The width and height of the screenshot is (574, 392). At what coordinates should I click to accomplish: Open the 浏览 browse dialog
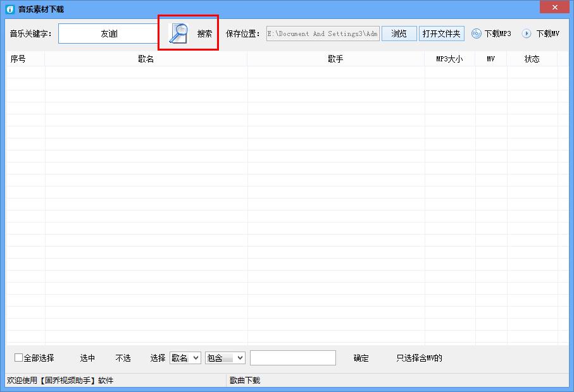point(399,33)
